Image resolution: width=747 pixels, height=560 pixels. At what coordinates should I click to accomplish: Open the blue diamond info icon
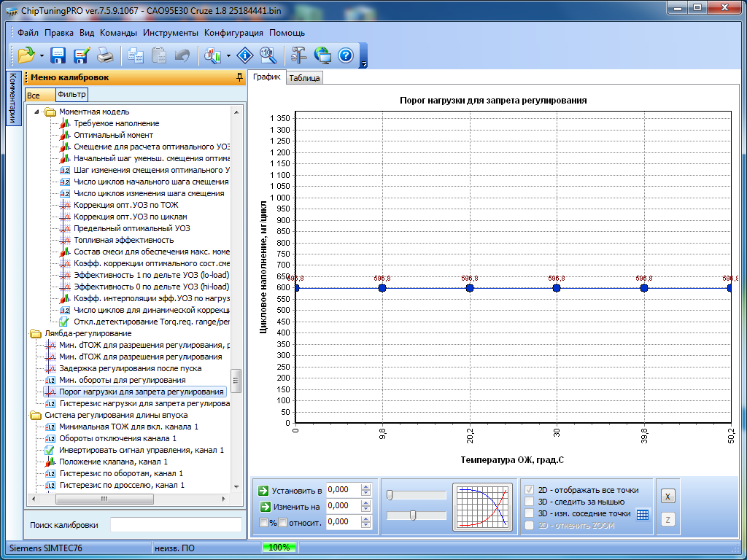pos(245,55)
